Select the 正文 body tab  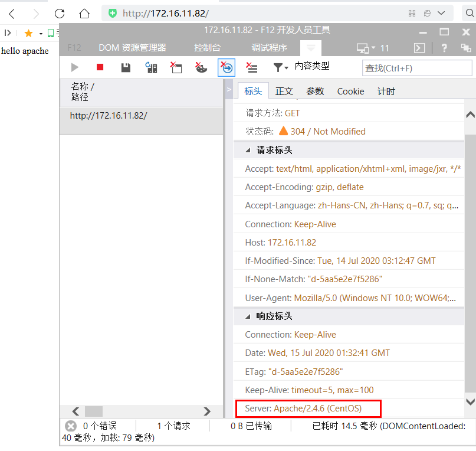pos(284,91)
